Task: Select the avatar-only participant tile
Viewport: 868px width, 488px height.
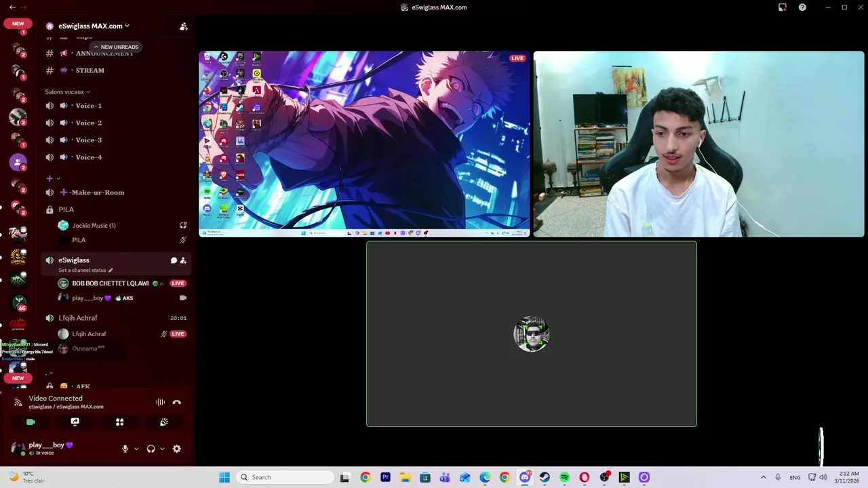Action: click(x=532, y=334)
